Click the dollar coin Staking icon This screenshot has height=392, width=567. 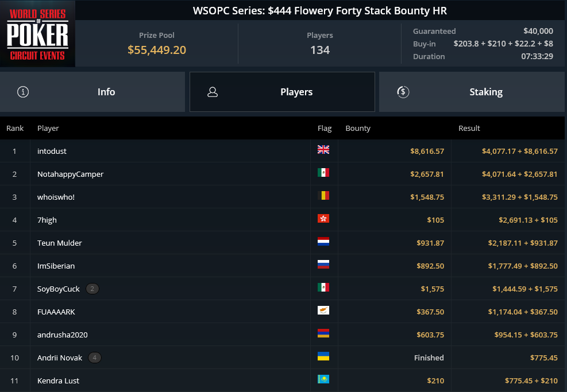[x=403, y=92]
